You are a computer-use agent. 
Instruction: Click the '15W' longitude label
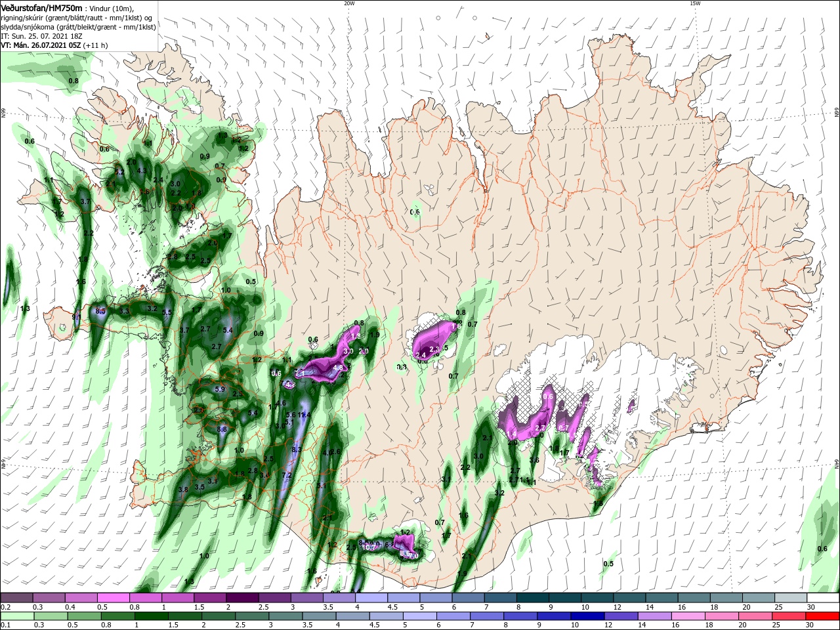click(694, 3)
